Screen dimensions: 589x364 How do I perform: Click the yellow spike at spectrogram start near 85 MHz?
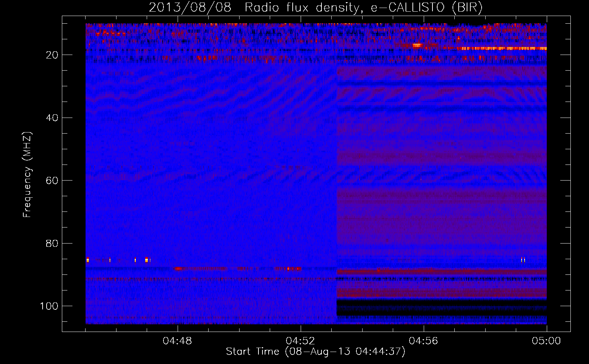point(88,260)
